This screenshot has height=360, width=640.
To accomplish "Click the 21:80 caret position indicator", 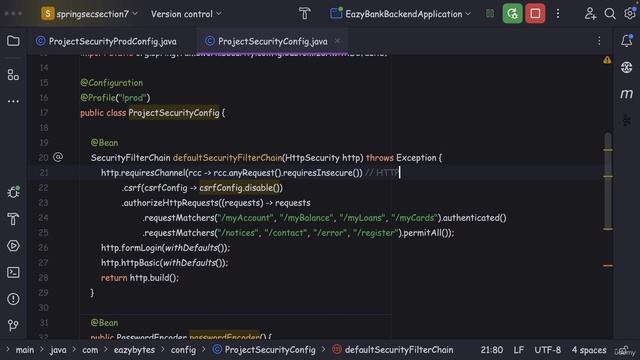I will pyautogui.click(x=491, y=350).
